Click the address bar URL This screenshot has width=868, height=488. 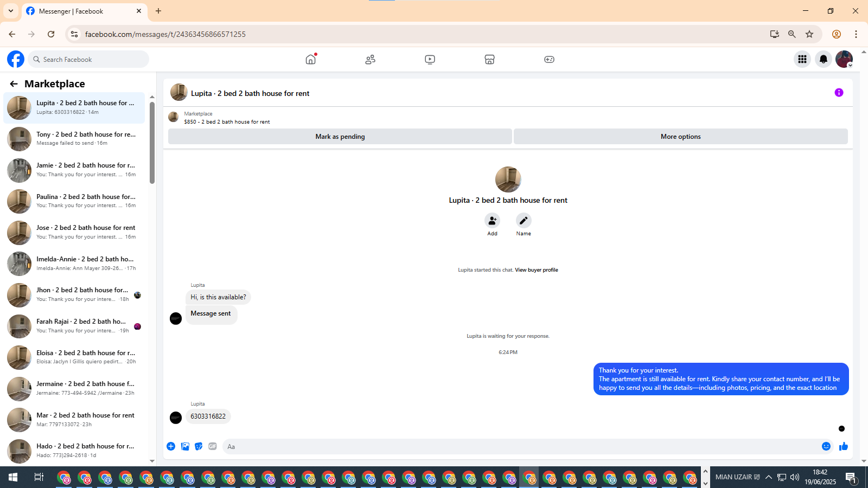tap(165, 34)
